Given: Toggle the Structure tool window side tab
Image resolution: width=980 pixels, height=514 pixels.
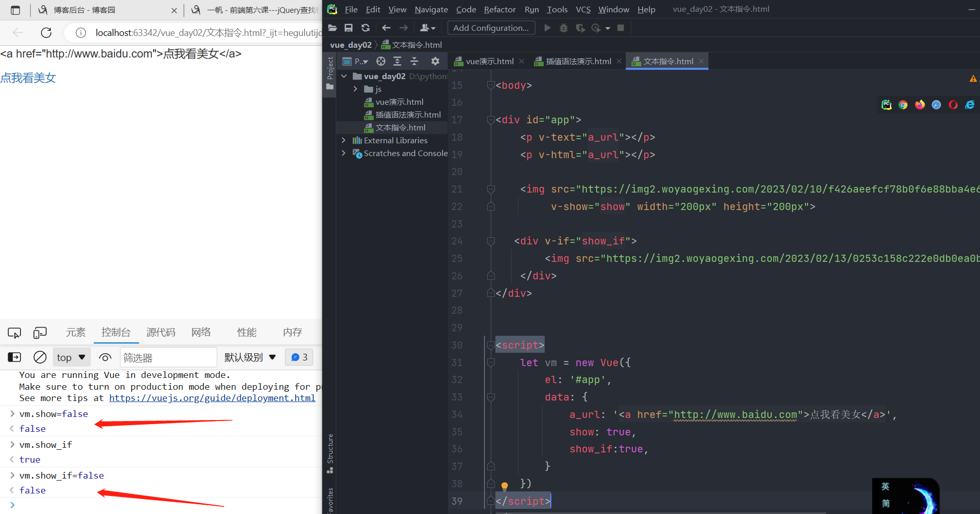Looking at the screenshot, I should [330, 454].
